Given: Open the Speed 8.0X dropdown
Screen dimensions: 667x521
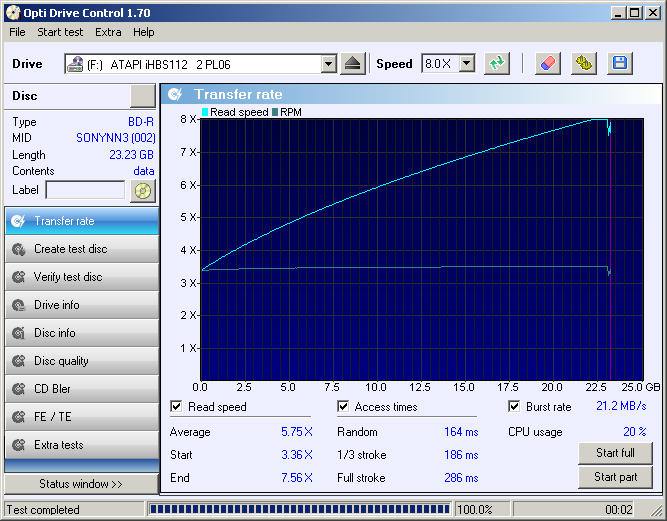Looking at the screenshot, I should (x=467, y=64).
